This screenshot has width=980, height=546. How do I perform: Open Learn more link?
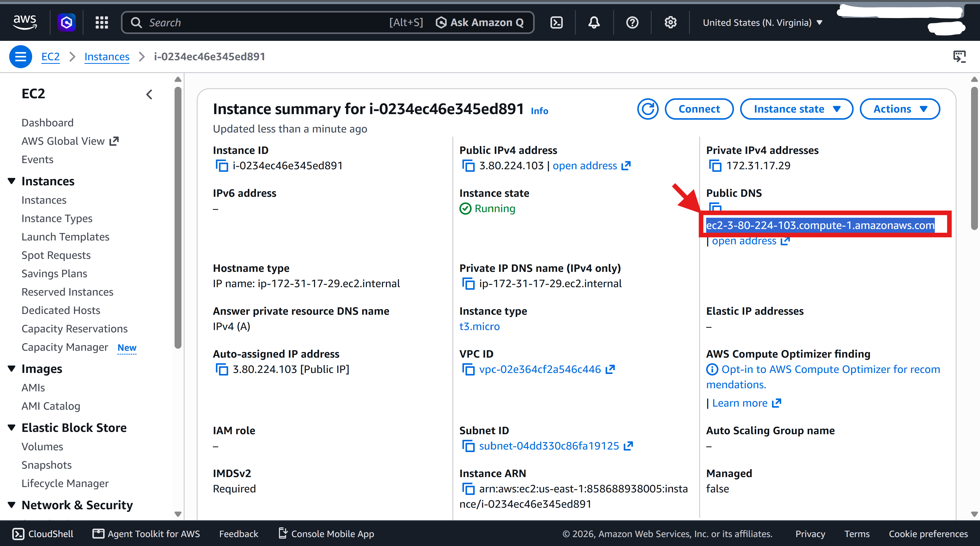point(746,403)
